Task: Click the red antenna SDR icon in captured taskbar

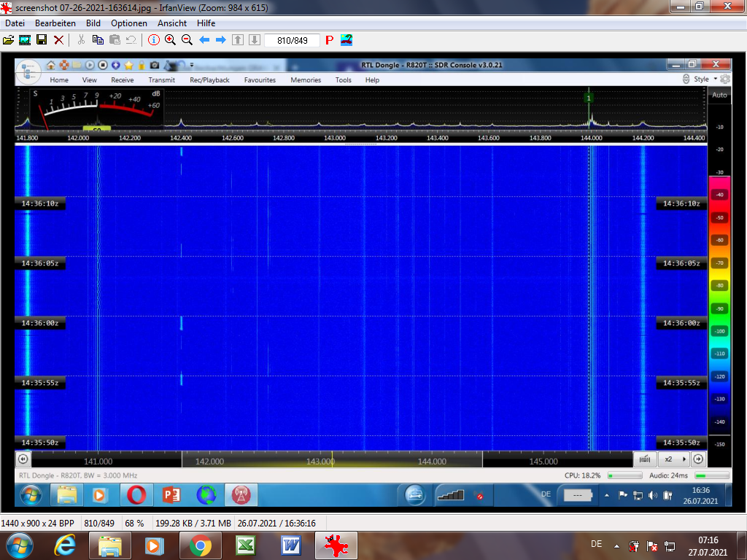Action: (241, 495)
